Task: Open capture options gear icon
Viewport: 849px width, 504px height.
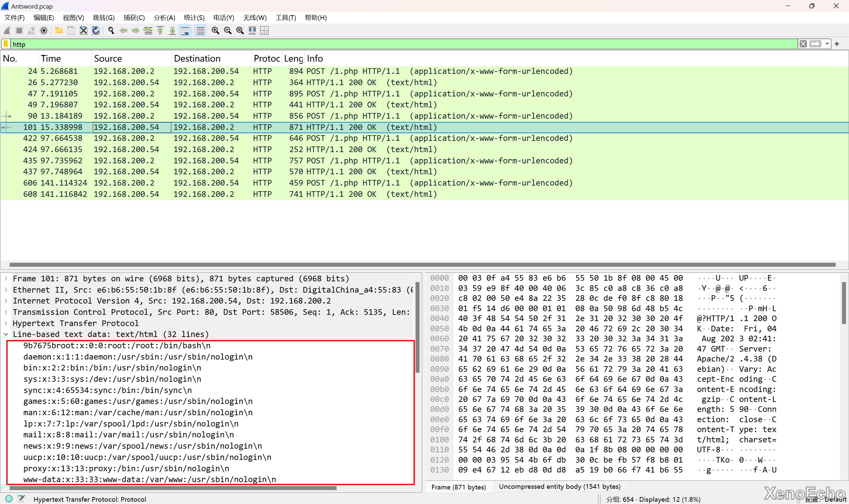Action: click(43, 31)
